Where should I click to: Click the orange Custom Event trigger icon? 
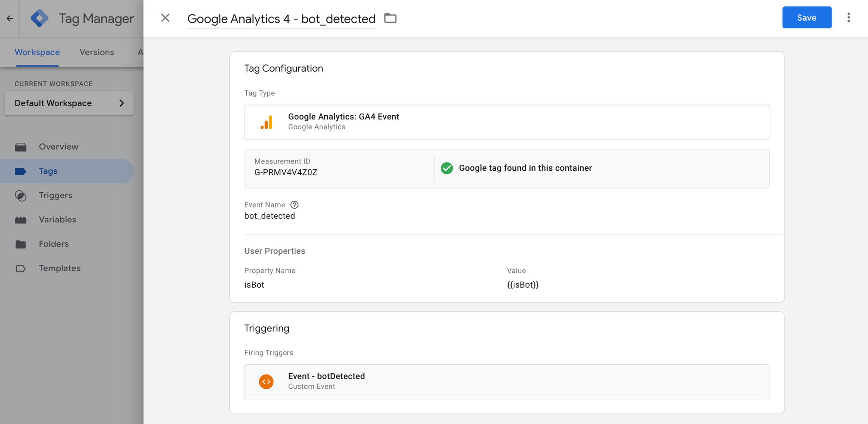point(266,382)
